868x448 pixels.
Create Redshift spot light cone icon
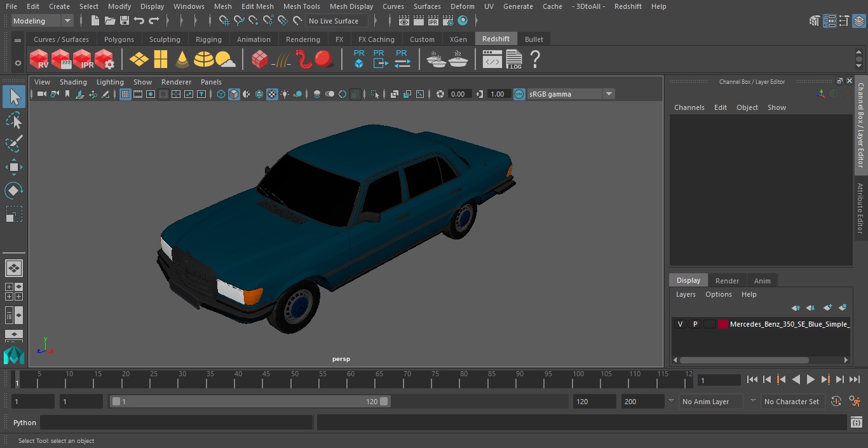tap(182, 60)
